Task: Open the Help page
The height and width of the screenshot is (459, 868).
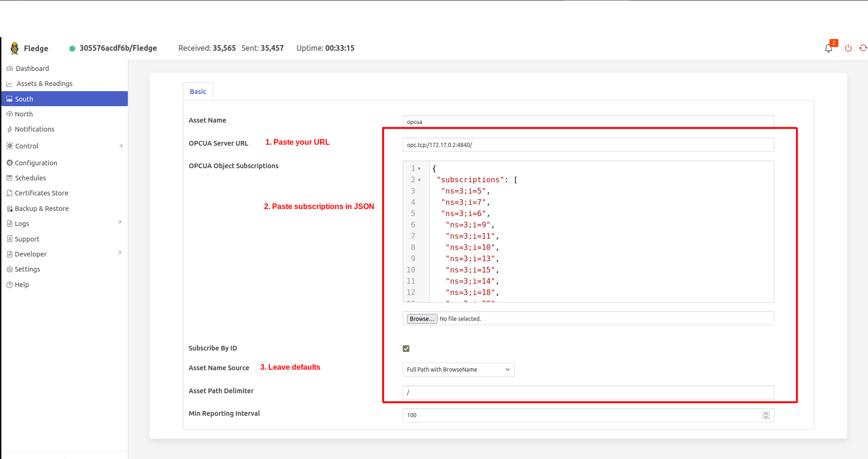Action: tap(22, 285)
